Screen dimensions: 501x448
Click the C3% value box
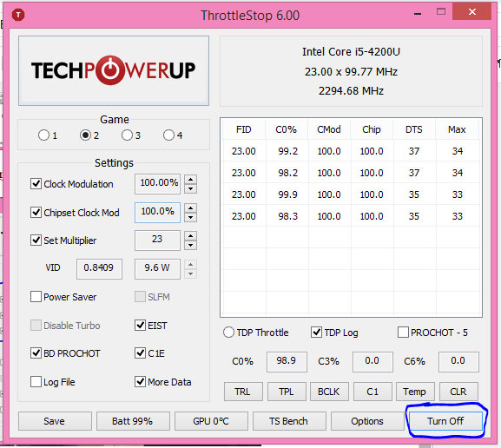(372, 362)
